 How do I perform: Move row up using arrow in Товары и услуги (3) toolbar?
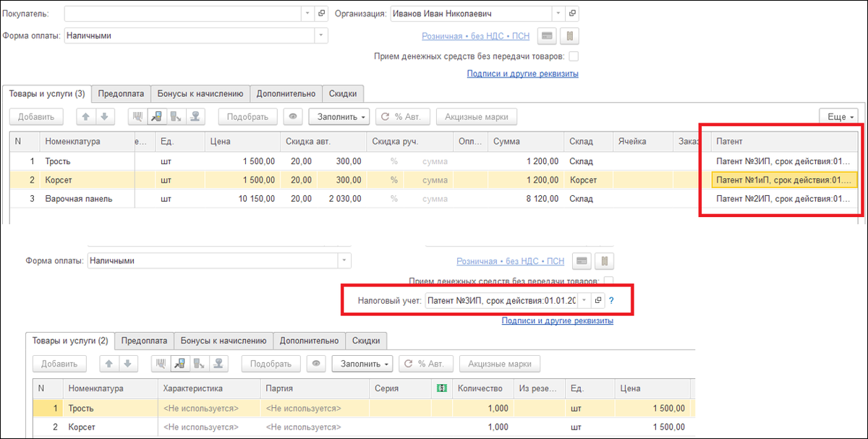click(x=84, y=116)
